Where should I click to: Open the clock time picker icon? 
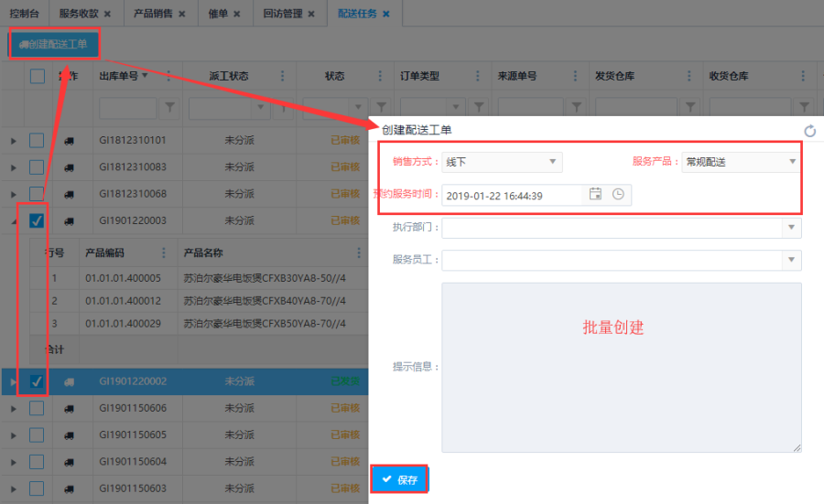[619, 194]
